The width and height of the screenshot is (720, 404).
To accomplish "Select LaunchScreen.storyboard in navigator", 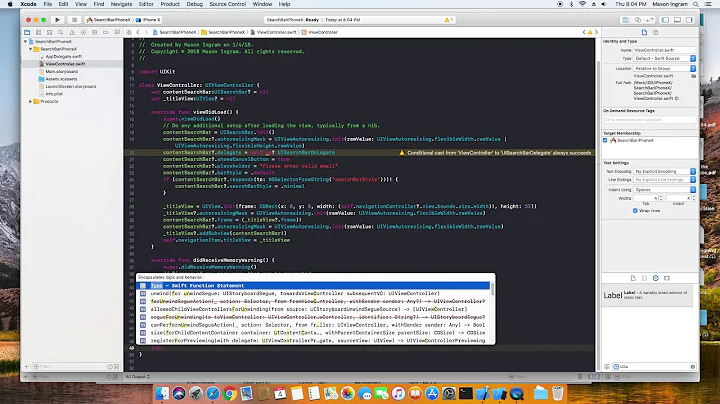I will click(x=71, y=86).
